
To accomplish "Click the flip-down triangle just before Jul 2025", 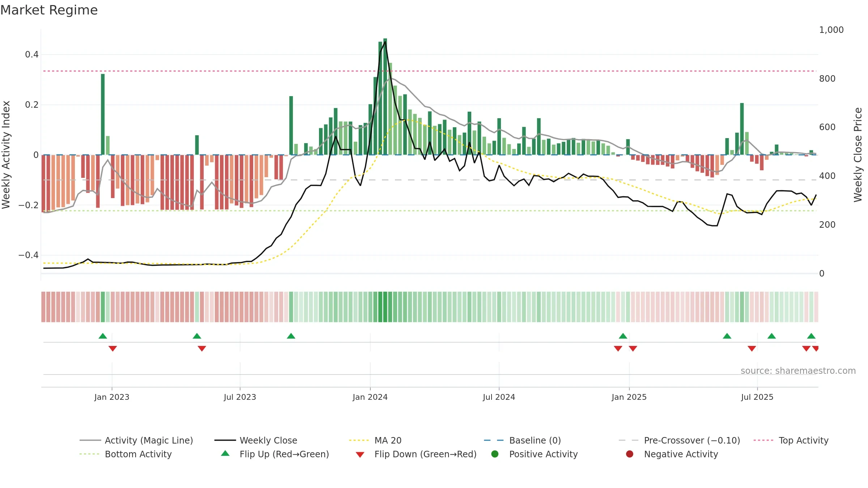I will pos(752,348).
